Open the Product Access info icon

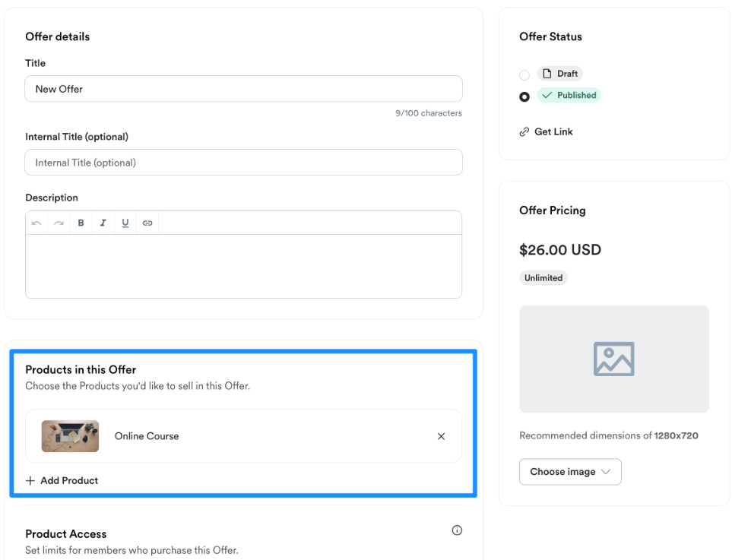pyautogui.click(x=457, y=530)
